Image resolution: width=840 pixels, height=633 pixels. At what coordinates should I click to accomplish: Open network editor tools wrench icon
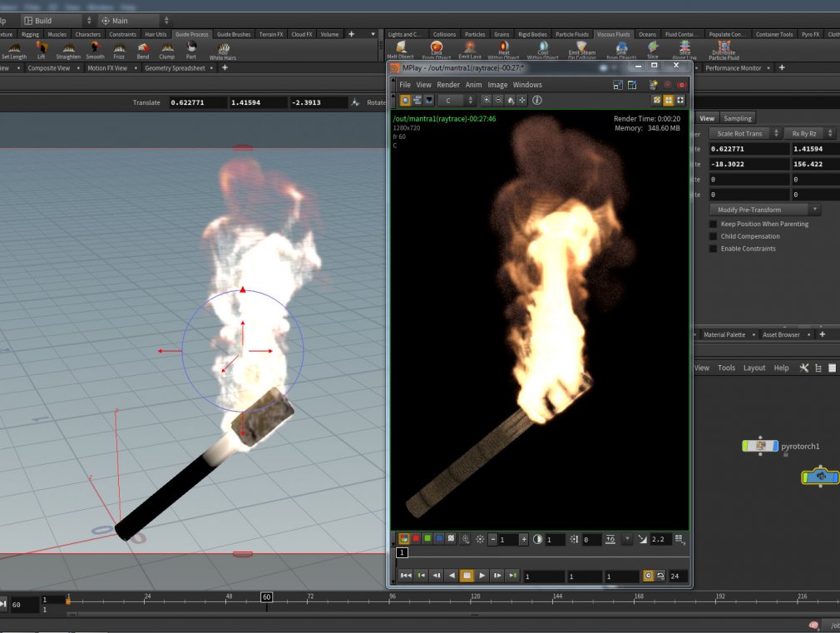click(x=803, y=368)
